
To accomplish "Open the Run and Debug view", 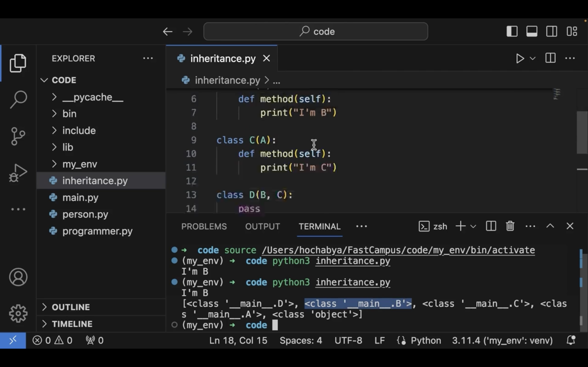I will (18, 173).
